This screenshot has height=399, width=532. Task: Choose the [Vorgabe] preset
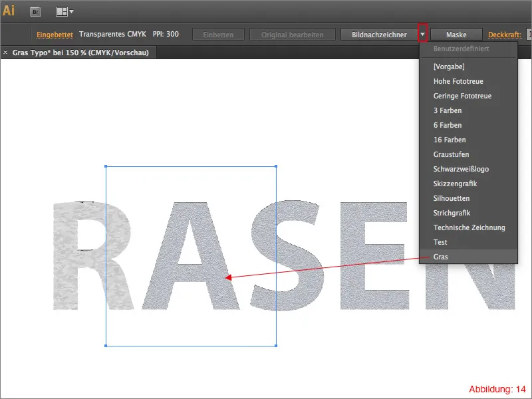(469, 66)
